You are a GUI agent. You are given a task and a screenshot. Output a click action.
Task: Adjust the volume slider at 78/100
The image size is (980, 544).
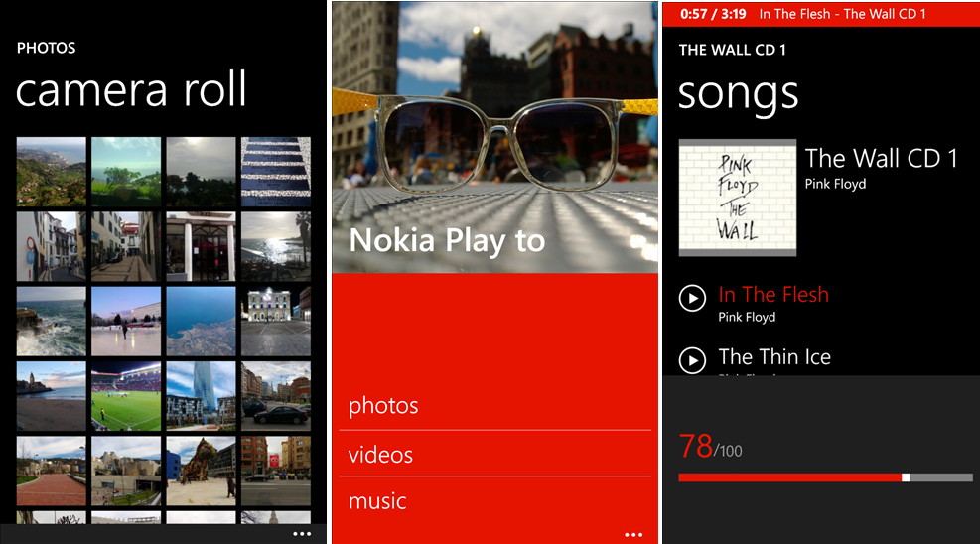point(826,477)
